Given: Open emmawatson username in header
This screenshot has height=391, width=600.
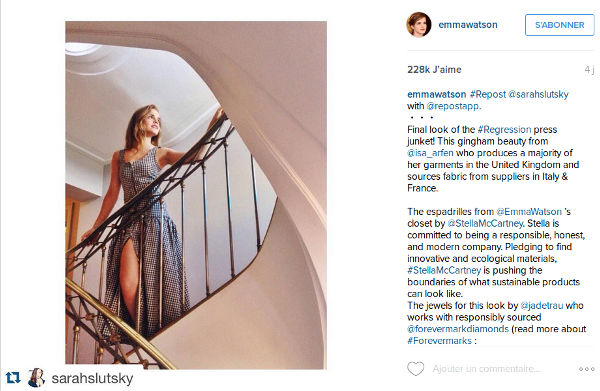Looking at the screenshot, I should point(468,25).
